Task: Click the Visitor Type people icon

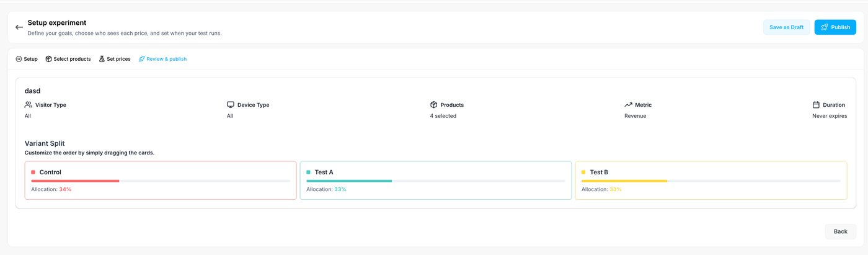Action: [29, 105]
